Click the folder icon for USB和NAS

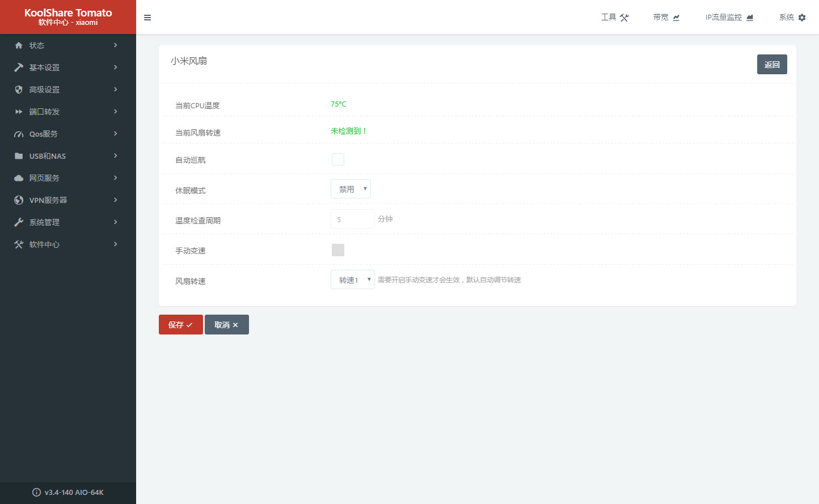pyautogui.click(x=19, y=156)
